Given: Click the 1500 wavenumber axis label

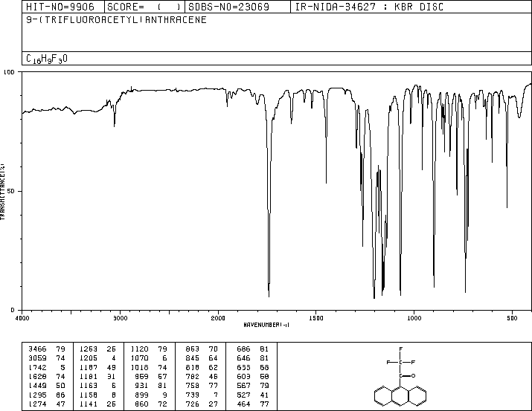Looking at the screenshot, I should pos(316,318).
